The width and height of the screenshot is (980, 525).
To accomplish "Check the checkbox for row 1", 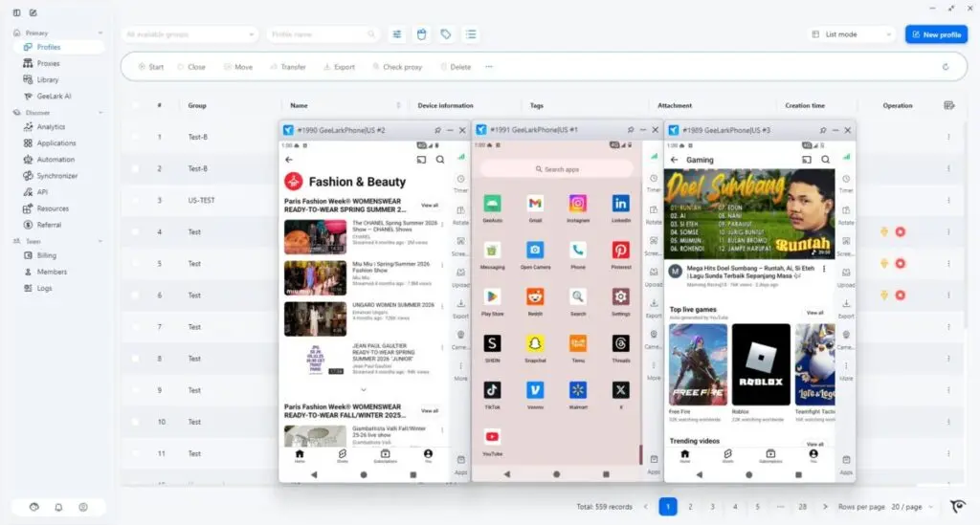I will click(135, 137).
